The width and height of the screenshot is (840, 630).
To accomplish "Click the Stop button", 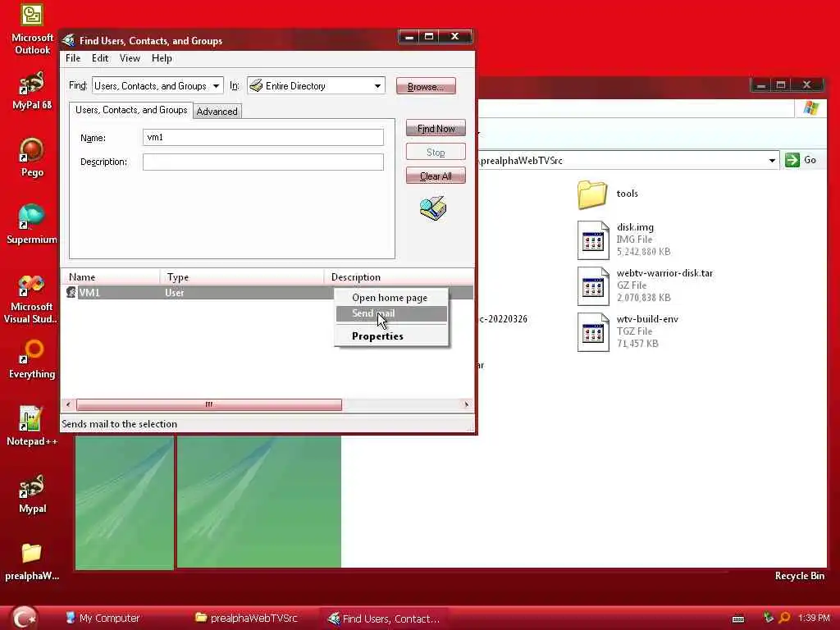I will [436, 152].
